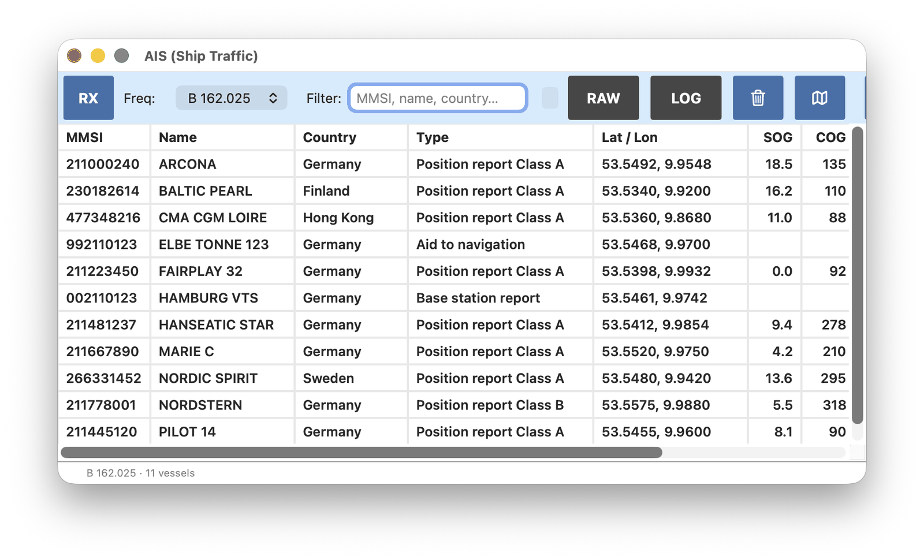Image resolution: width=924 pixels, height=560 pixels.
Task: Sort by the Type column header
Action: (501, 137)
